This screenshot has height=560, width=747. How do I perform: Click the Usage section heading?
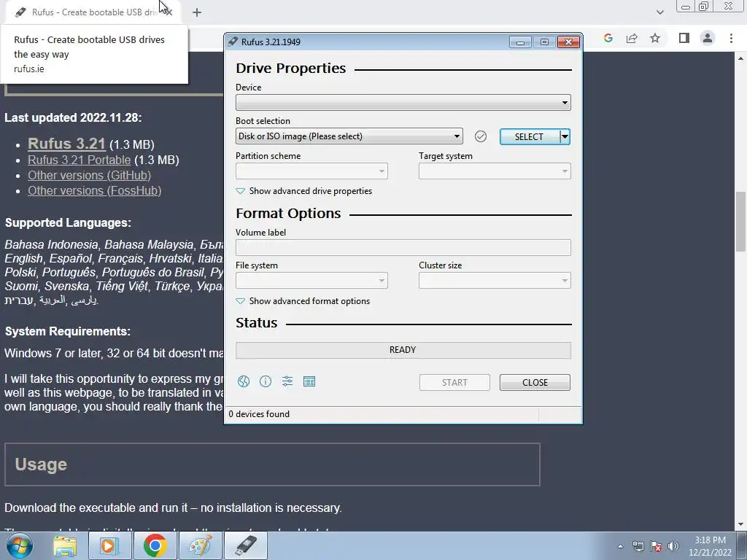point(41,464)
